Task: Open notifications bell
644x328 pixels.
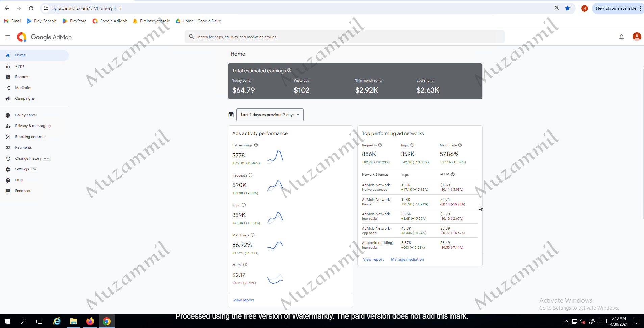Action: pyautogui.click(x=621, y=37)
